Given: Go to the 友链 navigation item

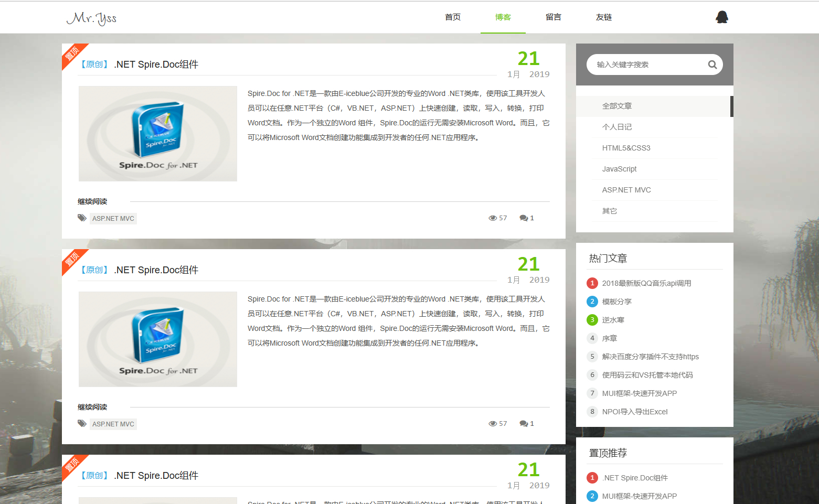Looking at the screenshot, I should (x=604, y=17).
